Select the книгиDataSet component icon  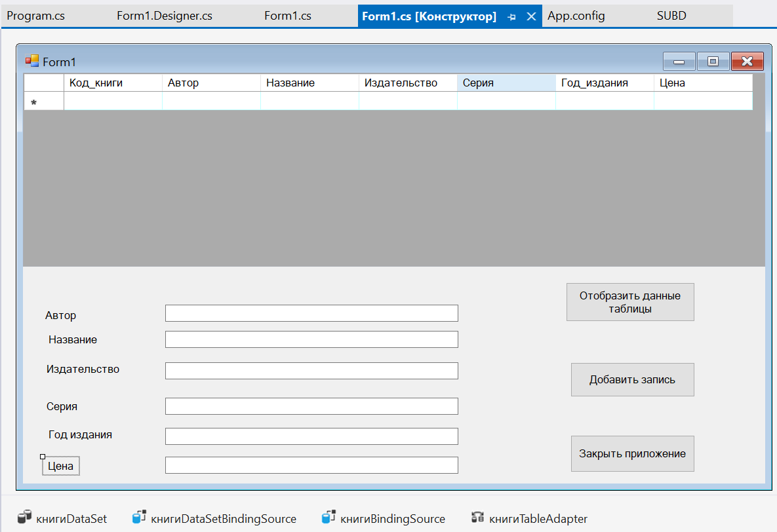[x=24, y=518]
